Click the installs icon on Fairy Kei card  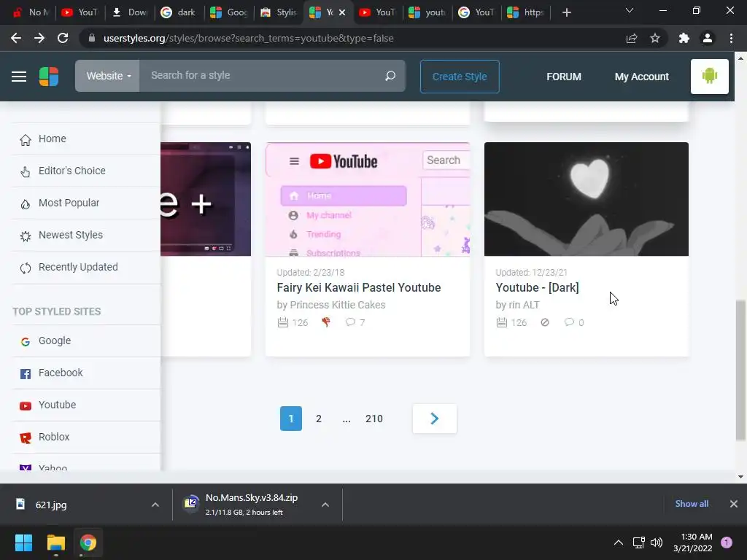(x=282, y=322)
